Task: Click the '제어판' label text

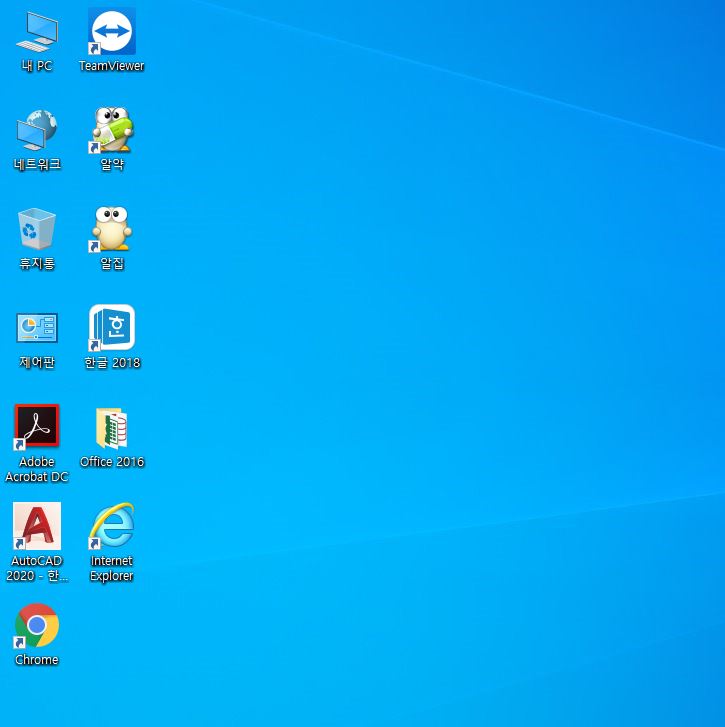Action: 37,362
